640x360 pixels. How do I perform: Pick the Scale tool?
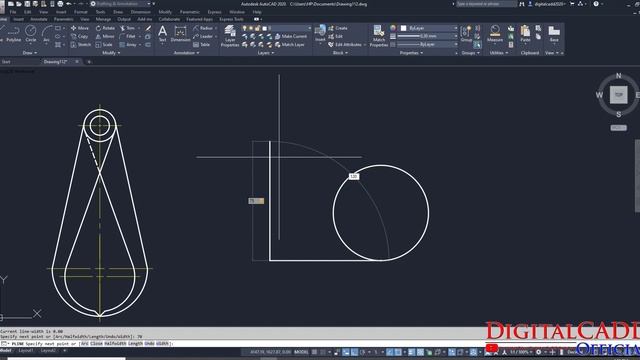(x=104, y=44)
